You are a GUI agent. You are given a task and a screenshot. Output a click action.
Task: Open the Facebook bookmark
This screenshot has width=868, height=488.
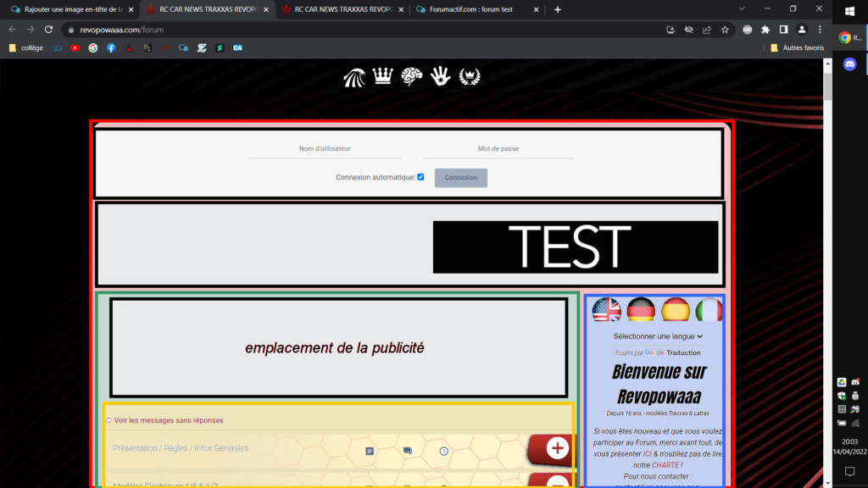pos(111,48)
